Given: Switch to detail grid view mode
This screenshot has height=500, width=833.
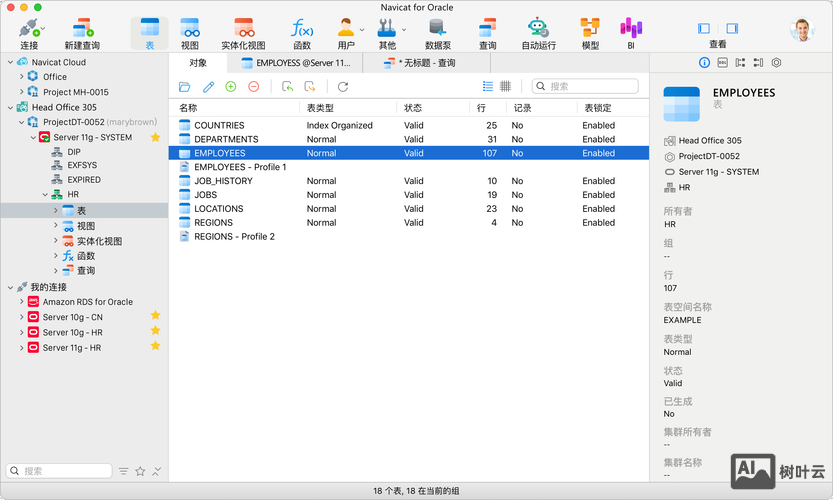Looking at the screenshot, I should point(506,86).
